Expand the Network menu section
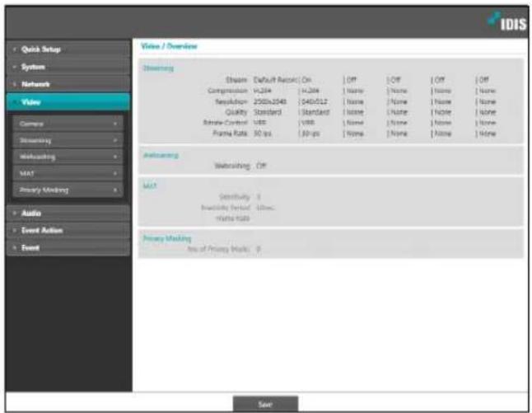The image size is (532, 413). click(68, 84)
